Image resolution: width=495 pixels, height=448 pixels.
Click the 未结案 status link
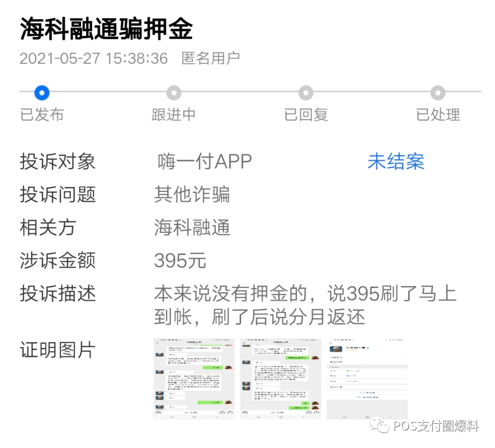(396, 161)
